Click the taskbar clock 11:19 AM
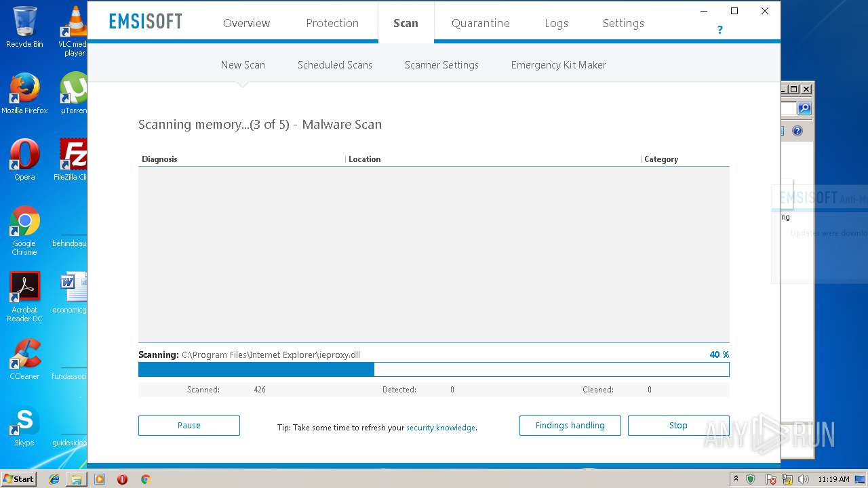This screenshot has width=868, height=488. (833, 479)
